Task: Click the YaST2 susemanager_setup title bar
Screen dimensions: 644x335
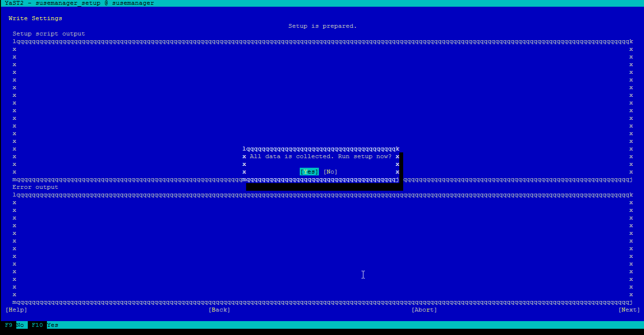Action: [79, 3]
